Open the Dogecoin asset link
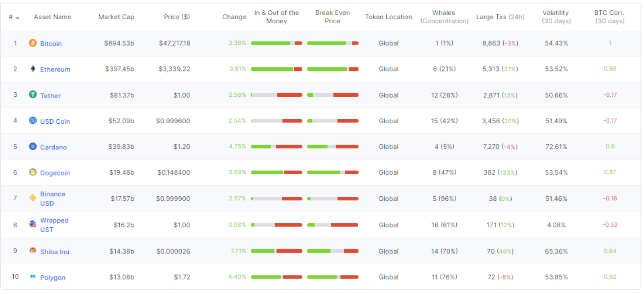The height and width of the screenshot is (294, 644). [x=55, y=173]
